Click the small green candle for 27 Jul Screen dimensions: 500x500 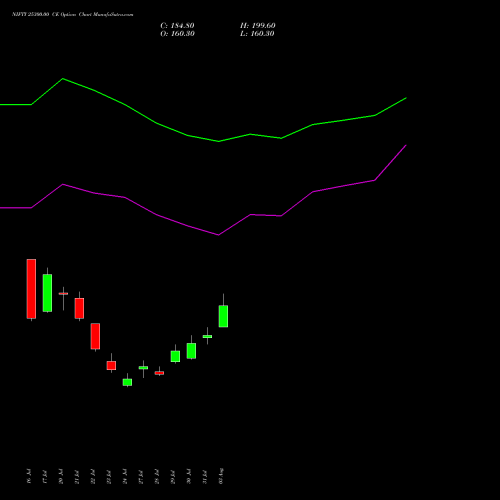[x=143, y=368]
